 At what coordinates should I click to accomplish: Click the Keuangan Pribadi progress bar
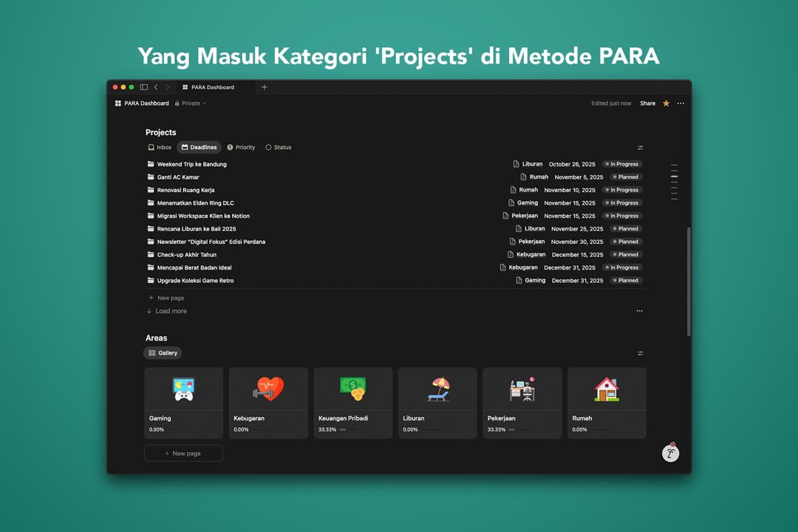pos(343,429)
